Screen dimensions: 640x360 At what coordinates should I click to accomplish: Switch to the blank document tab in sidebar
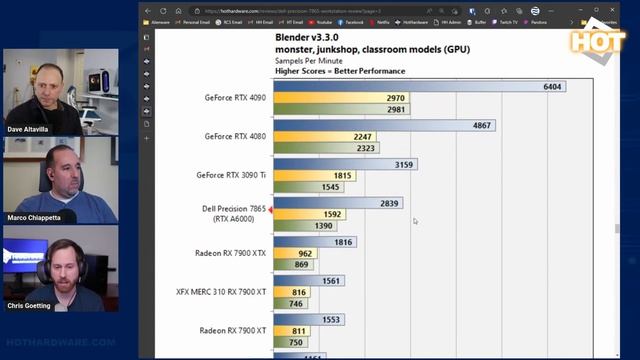pos(147,124)
